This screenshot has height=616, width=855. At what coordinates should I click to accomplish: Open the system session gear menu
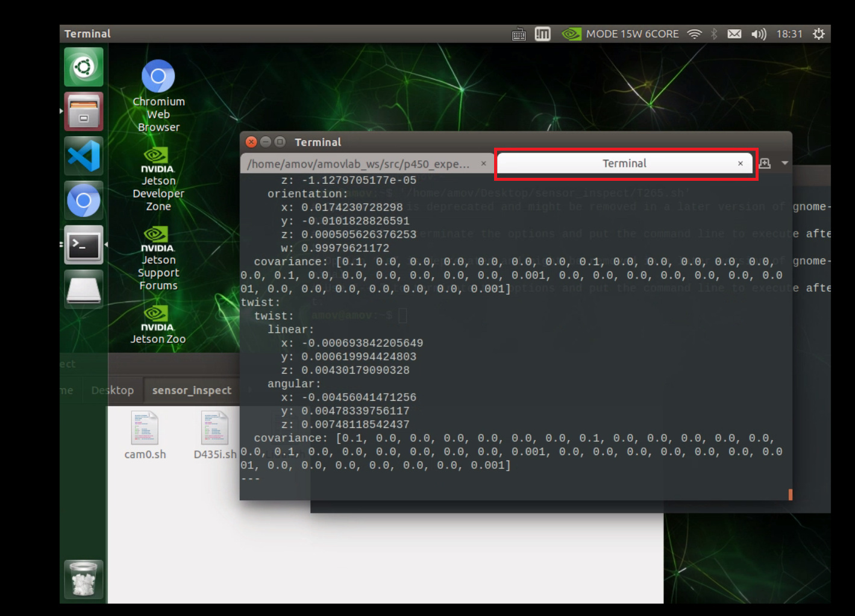[819, 34]
